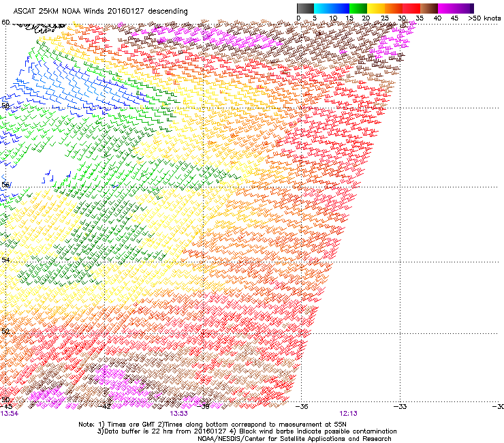Click the latitude label '60' at top left
Viewport: 504px width, 443px height.
click(x=5, y=22)
